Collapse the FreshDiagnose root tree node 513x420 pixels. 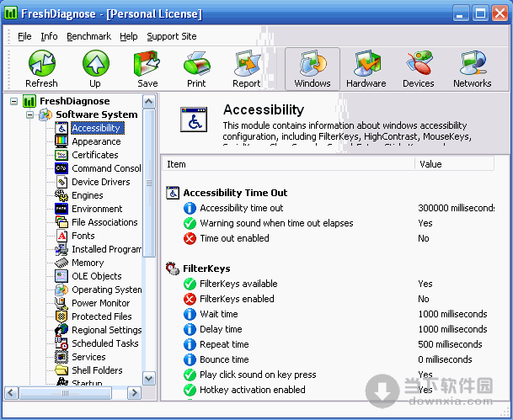coord(13,101)
